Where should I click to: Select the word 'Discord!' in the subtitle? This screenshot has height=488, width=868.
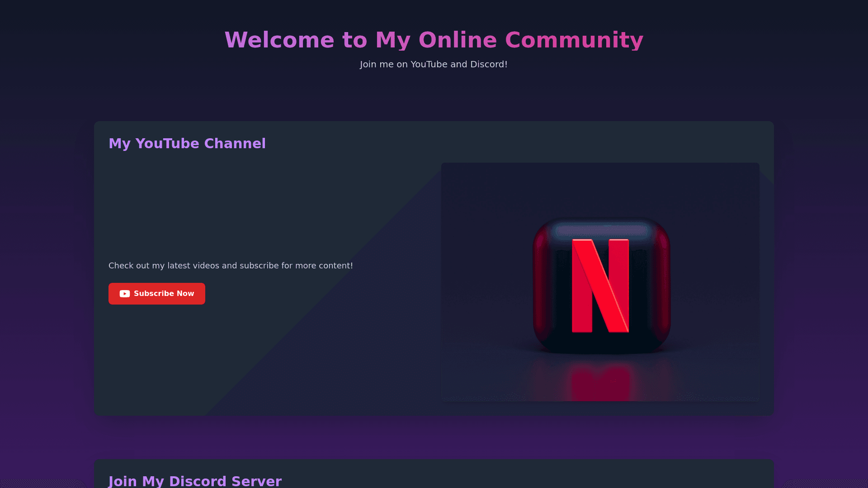[489, 64]
